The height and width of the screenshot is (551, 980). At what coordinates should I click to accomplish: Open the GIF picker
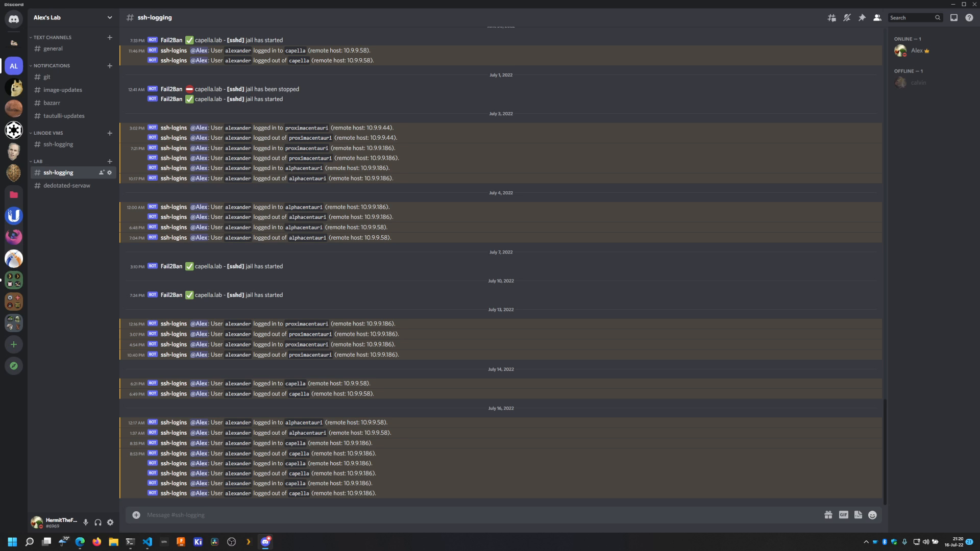click(843, 515)
